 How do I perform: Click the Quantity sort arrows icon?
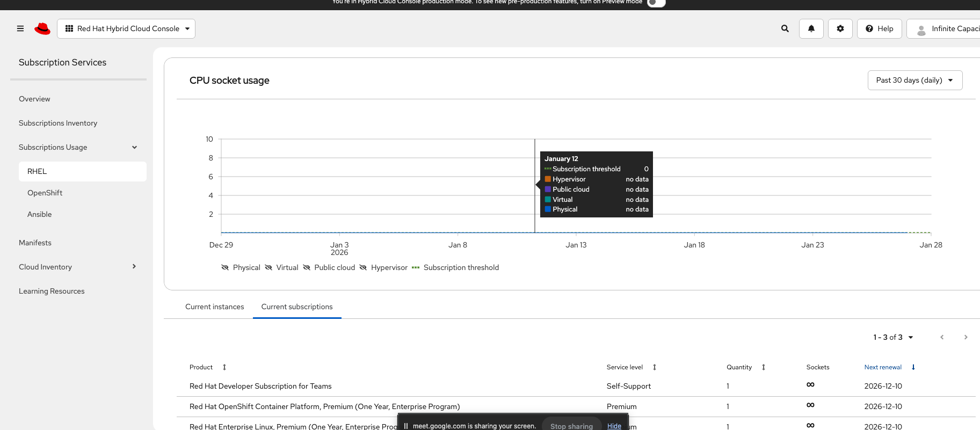pos(764,367)
